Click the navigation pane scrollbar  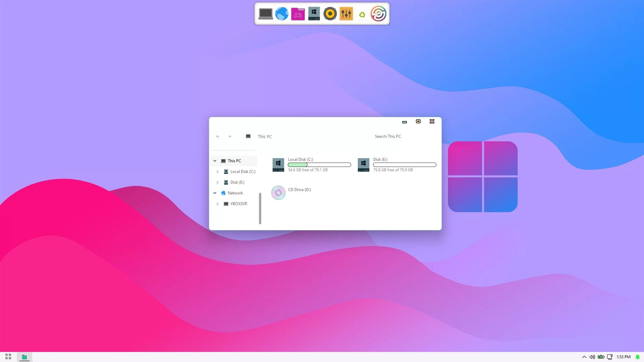click(x=260, y=208)
